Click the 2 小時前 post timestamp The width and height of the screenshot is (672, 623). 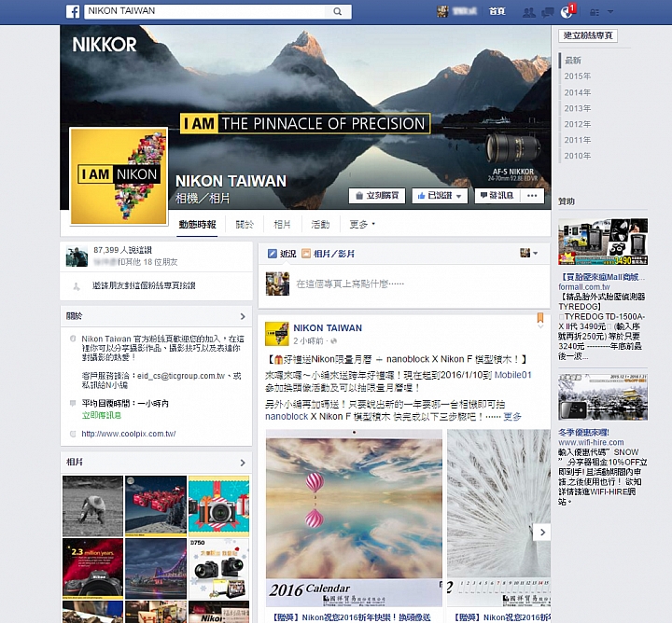pyautogui.click(x=308, y=341)
